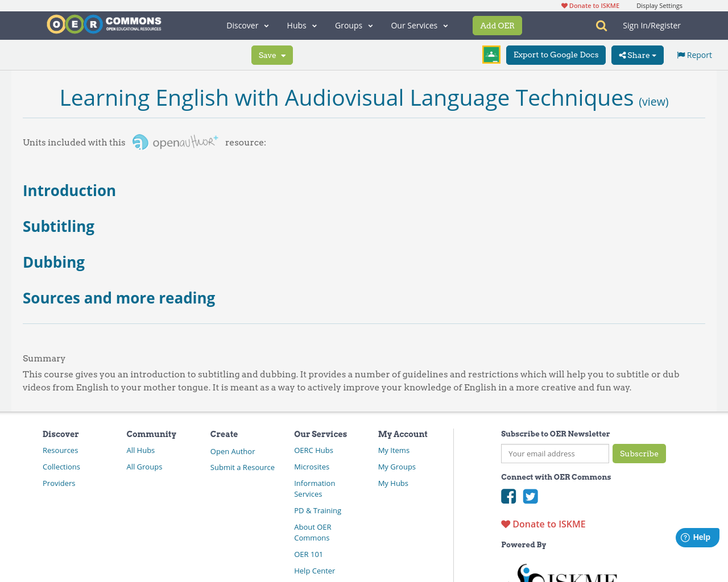Open the Share dropdown
This screenshot has width=728, height=582.
click(x=637, y=55)
